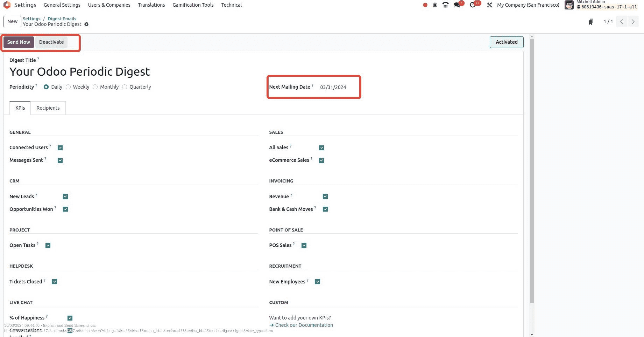The height and width of the screenshot is (337, 644).
Task: Go to Digest Emails breadcrumb link
Action: coord(62,19)
